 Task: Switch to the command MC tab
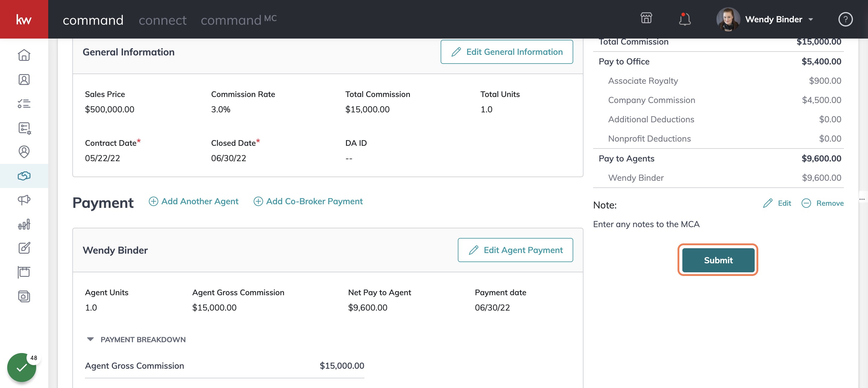[239, 20]
